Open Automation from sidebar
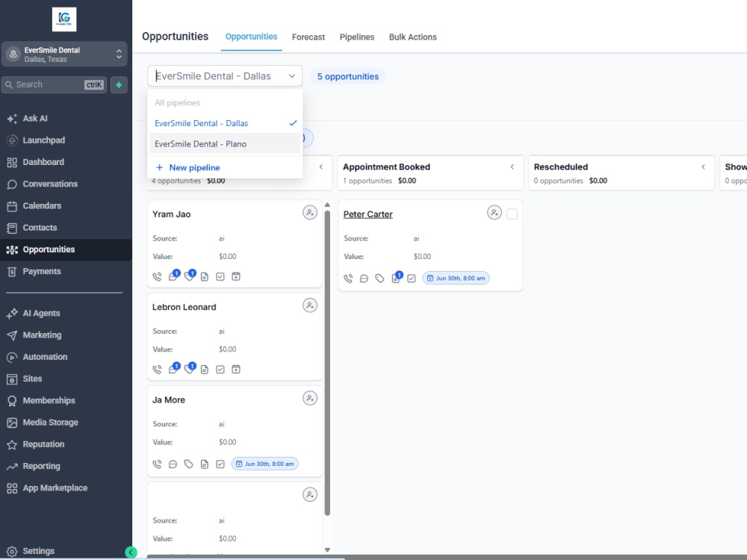The width and height of the screenshot is (747, 560). [45, 357]
